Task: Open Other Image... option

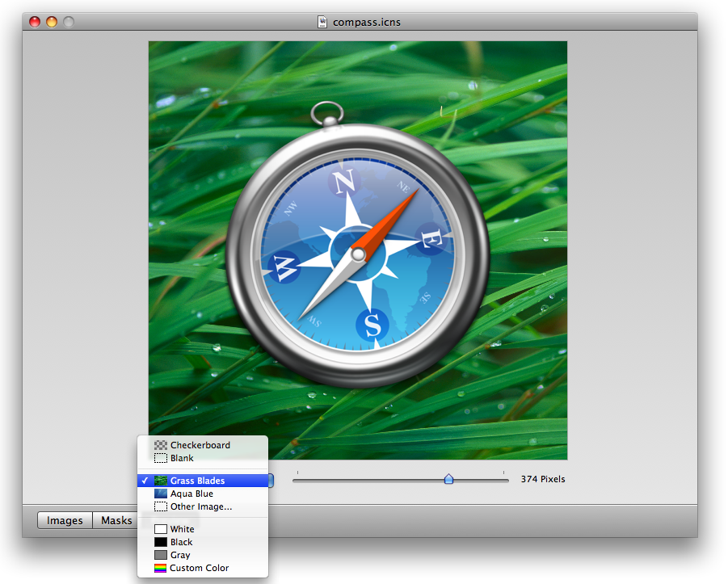Action: (x=203, y=506)
